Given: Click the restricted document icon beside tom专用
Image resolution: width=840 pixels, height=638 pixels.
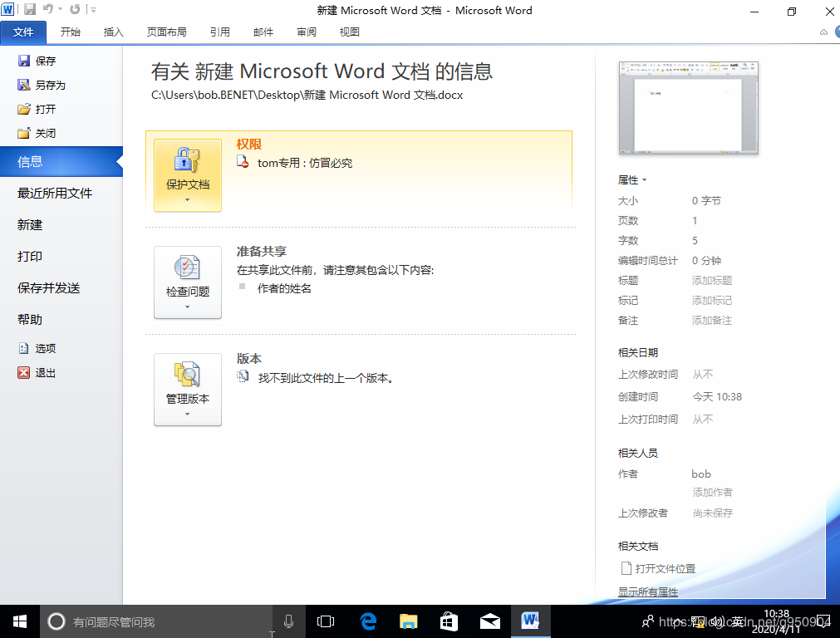Looking at the screenshot, I should (243, 162).
